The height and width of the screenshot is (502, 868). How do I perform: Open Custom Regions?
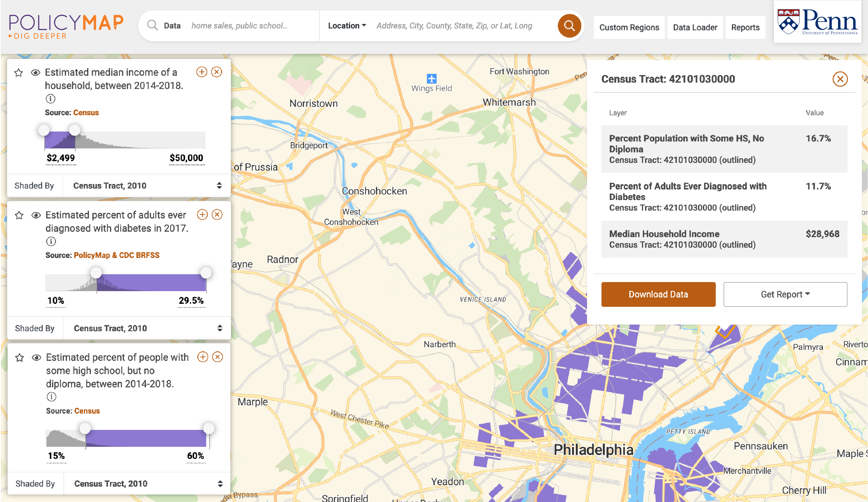coord(629,27)
